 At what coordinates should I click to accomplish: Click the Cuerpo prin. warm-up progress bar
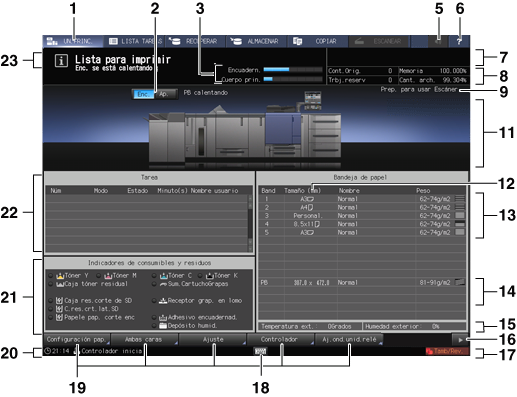[x=293, y=79]
